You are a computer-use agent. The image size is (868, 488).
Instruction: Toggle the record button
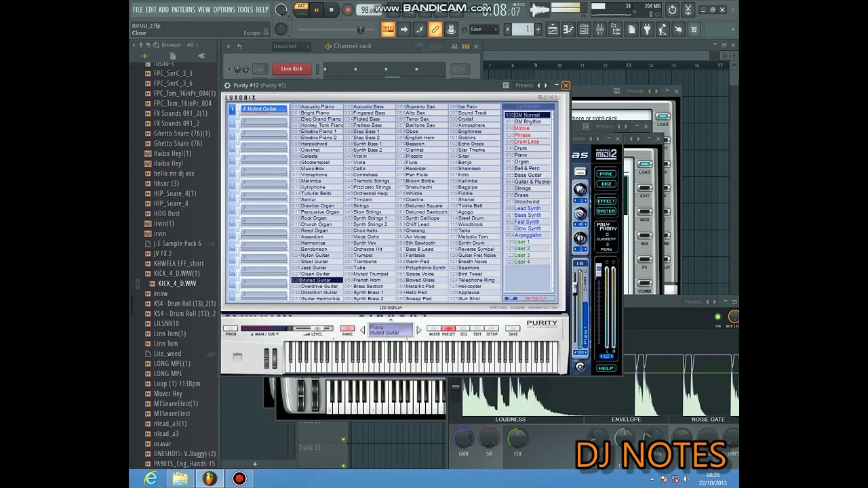347,9
